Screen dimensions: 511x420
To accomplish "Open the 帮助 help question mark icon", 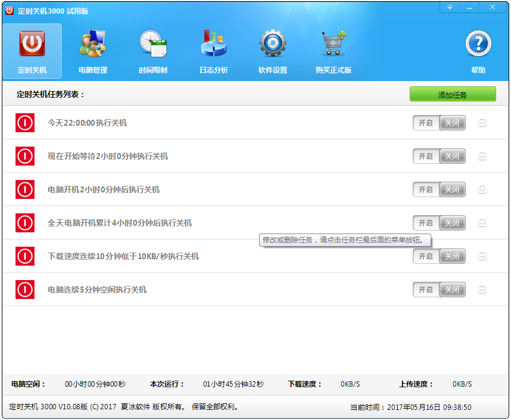I will point(478,51).
